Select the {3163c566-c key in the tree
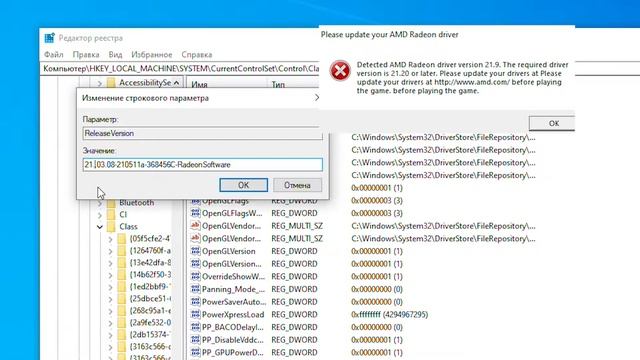This screenshot has height=360, width=640. click(150, 347)
